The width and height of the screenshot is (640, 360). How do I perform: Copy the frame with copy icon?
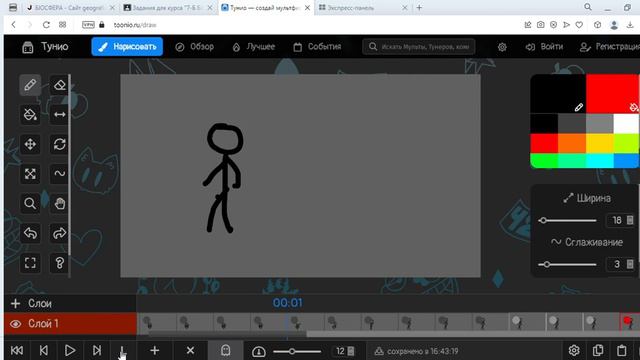click(x=598, y=351)
